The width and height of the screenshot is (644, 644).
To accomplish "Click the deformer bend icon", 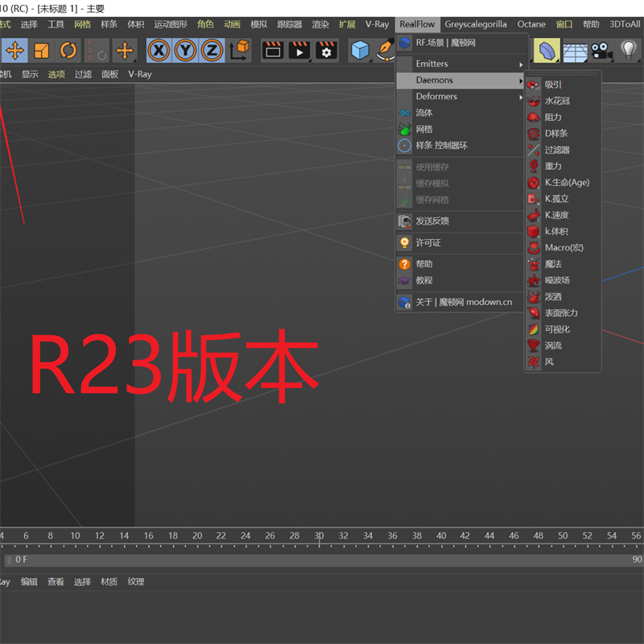I will [547, 51].
